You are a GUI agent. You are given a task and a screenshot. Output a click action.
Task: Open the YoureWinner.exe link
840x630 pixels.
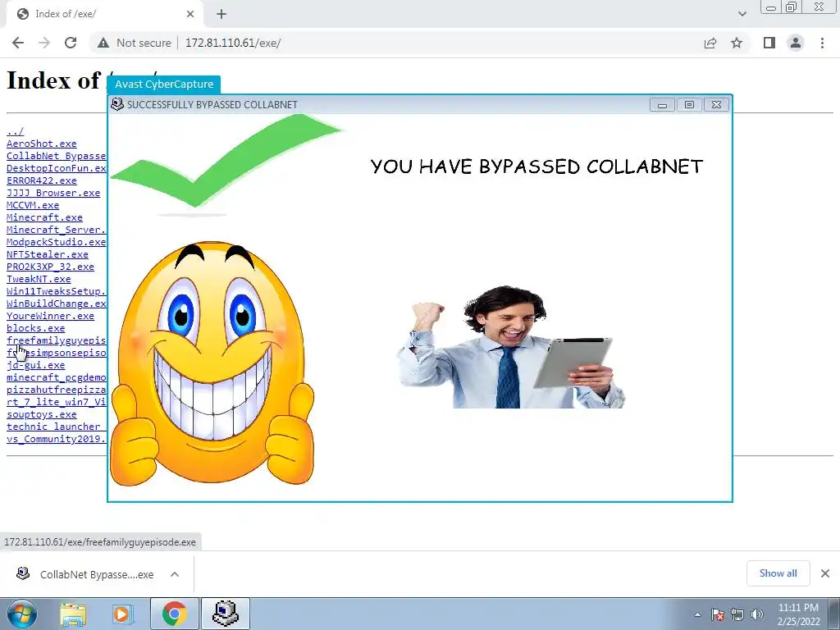[50, 316]
